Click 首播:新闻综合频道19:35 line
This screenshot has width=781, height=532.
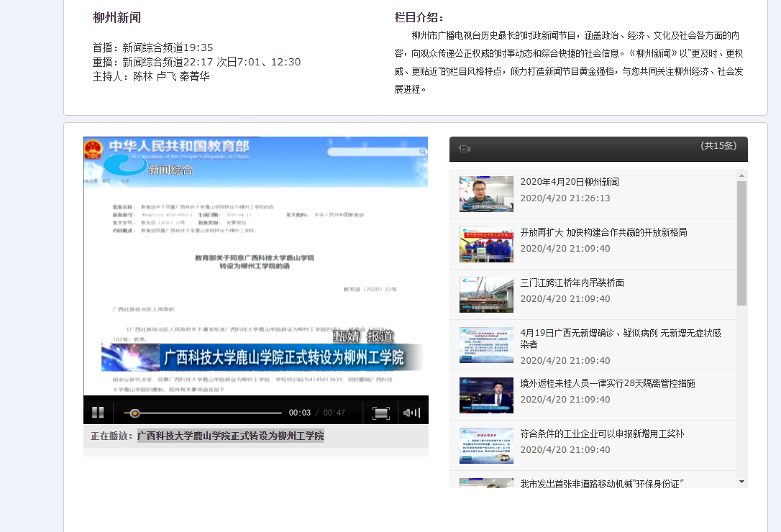(153, 47)
